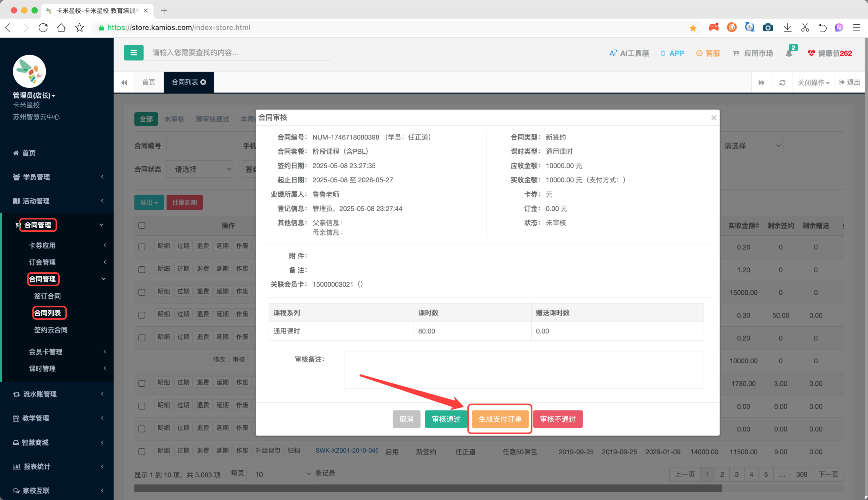The height and width of the screenshot is (500, 868).
Task: Open the 合同状态 请选择 dropdown
Action: pos(200,169)
